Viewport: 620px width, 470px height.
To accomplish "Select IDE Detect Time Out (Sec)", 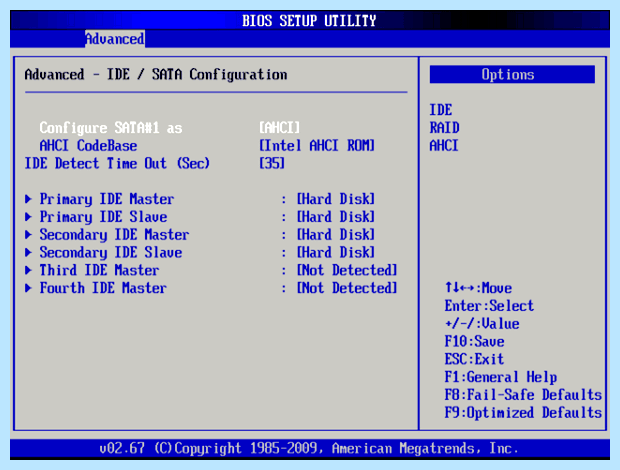I will coord(117,163).
